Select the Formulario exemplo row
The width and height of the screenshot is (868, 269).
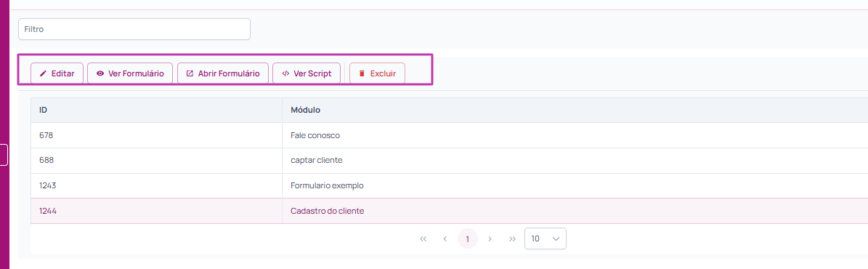coord(449,186)
